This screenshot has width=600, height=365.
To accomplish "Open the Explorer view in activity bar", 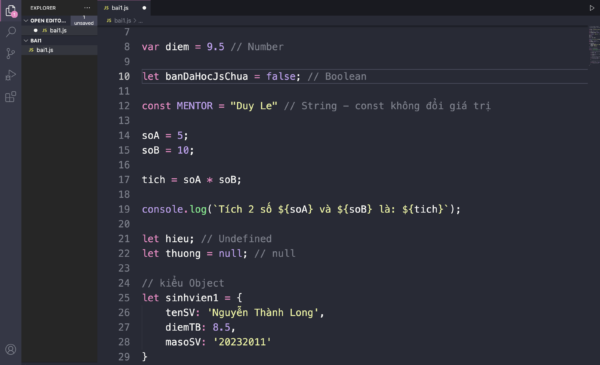I will 11,11.
